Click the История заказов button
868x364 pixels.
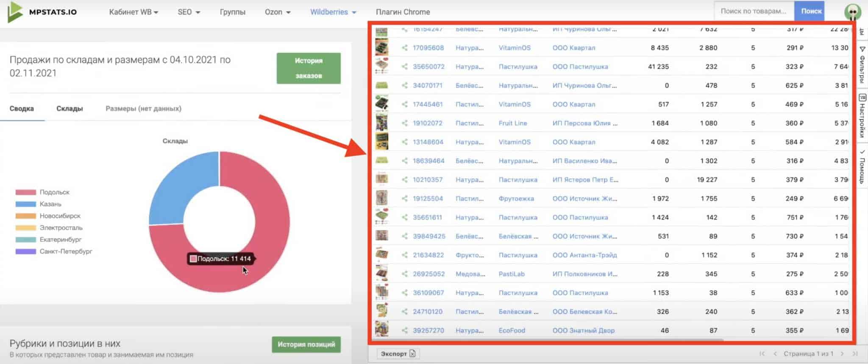(x=309, y=68)
